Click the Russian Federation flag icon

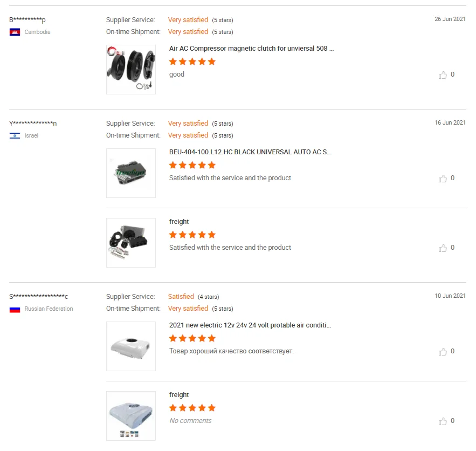click(x=15, y=309)
